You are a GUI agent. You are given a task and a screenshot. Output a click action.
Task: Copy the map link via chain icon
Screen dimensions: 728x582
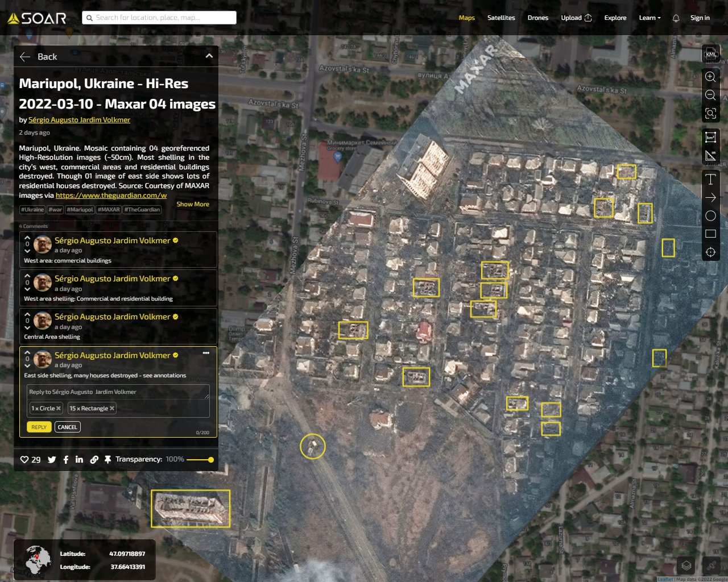point(94,459)
